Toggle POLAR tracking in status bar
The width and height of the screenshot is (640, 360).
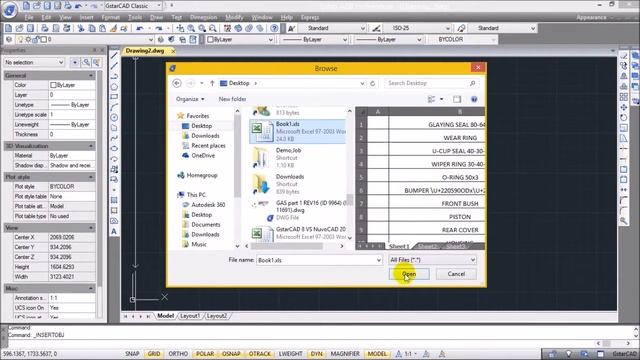click(x=205, y=354)
